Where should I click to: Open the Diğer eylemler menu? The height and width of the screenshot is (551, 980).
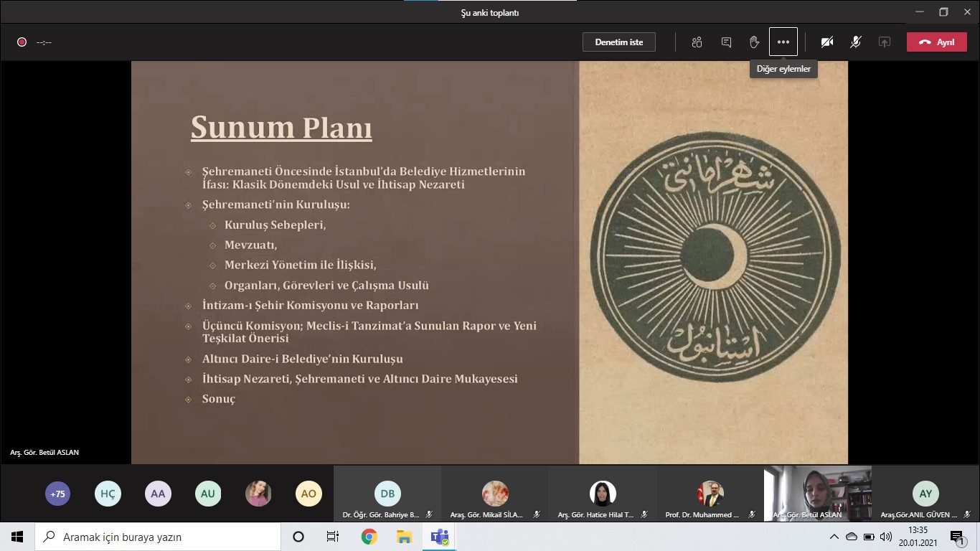tap(783, 42)
